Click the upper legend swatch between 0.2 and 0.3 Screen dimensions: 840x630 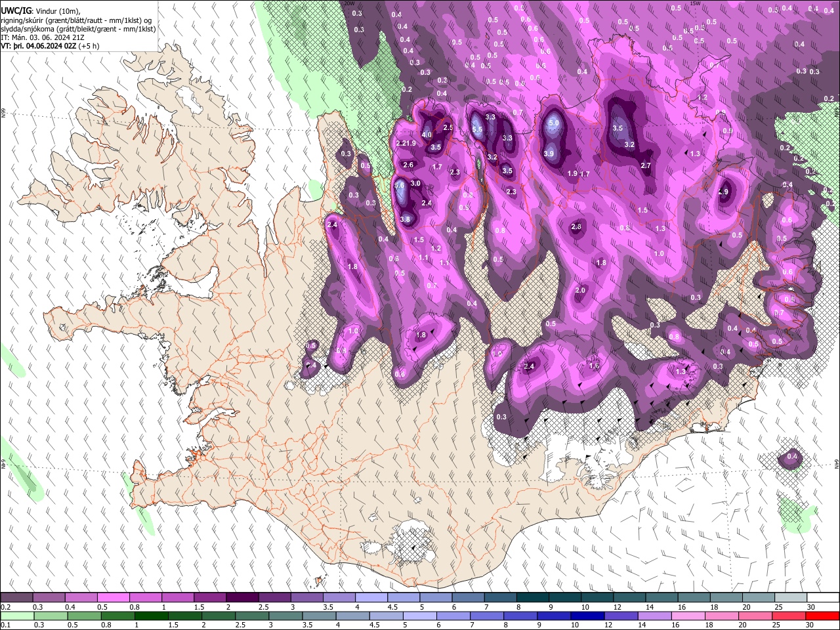[17, 598]
